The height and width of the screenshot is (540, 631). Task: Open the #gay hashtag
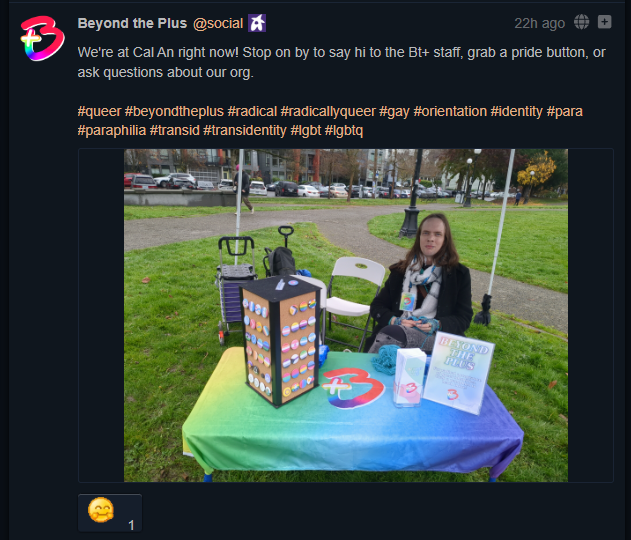click(394, 111)
